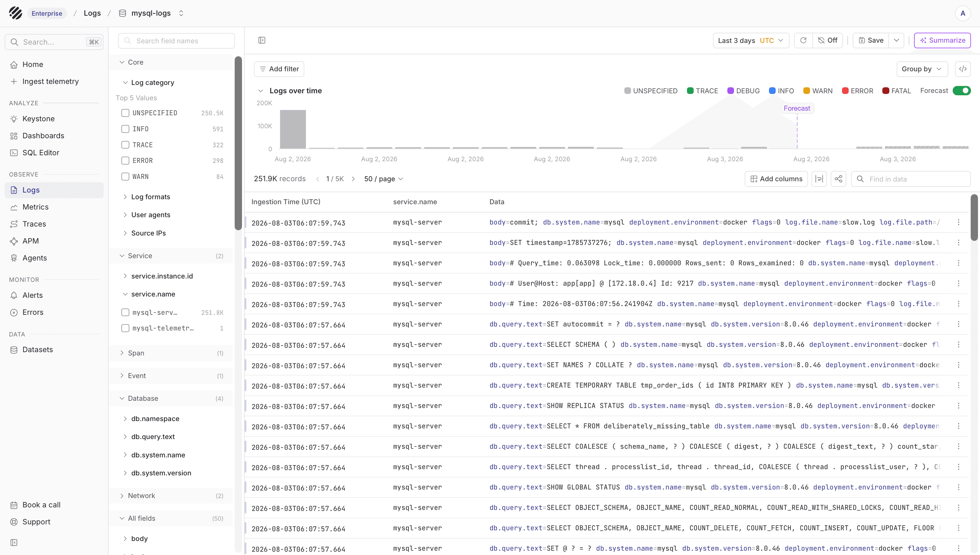Open Keystone in sidebar
The width and height of the screenshot is (980, 555).
[x=54, y=119]
